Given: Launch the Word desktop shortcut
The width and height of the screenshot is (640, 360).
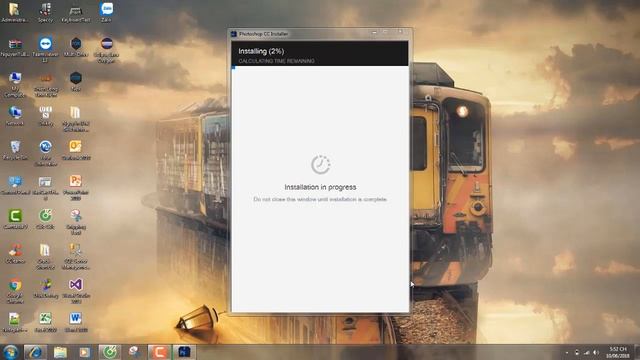Looking at the screenshot, I should click(76, 322).
